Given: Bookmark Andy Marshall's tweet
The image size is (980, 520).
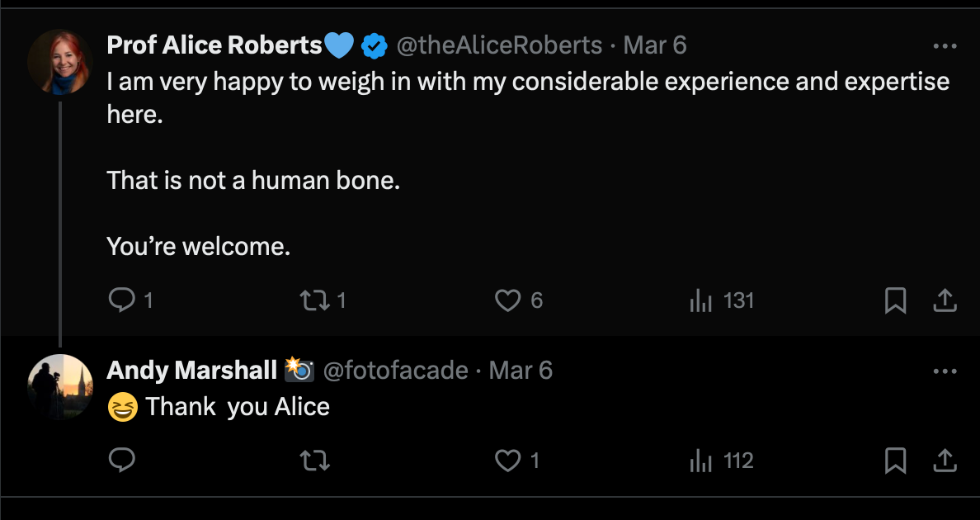Looking at the screenshot, I should coord(895,461).
